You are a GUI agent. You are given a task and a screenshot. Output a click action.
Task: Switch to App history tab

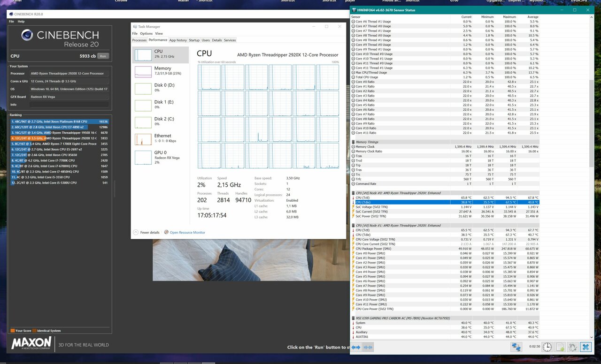pyautogui.click(x=178, y=40)
